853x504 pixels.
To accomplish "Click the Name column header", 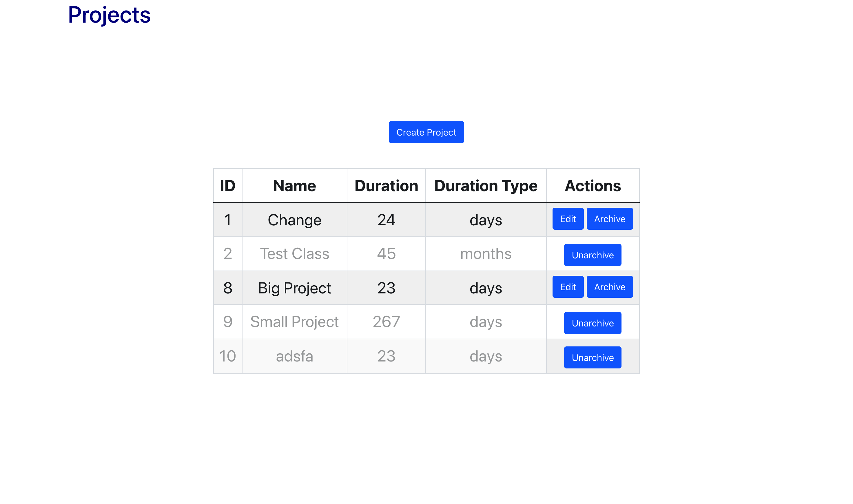I will 294,185.
